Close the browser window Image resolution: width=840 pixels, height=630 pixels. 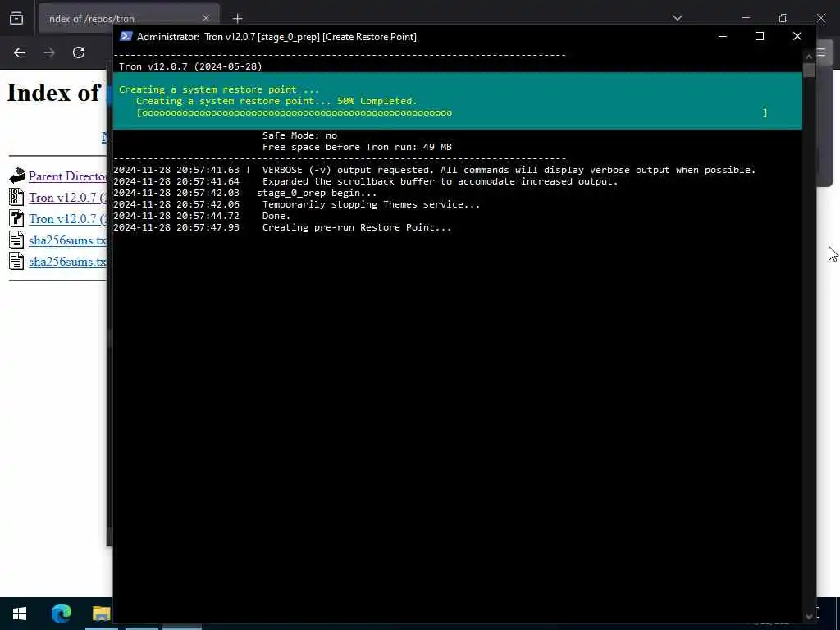pos(820,18)
